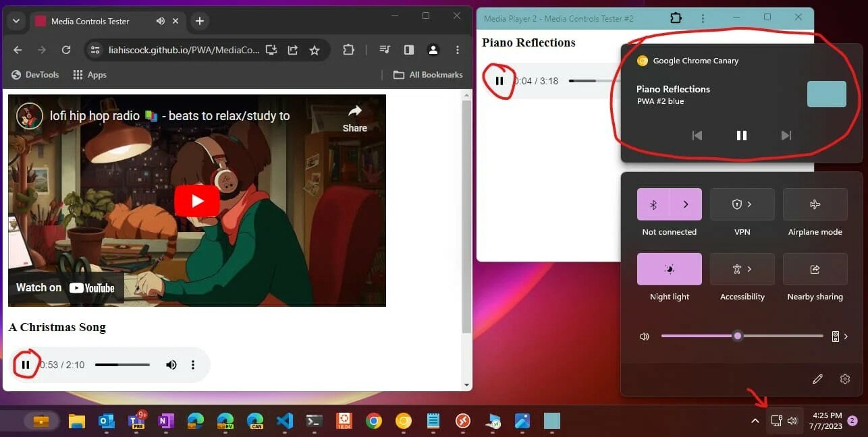Image resolution: width=868 pixels, height=437 pixels.
Task: Toggle Nearby sharing
Action: [x=815, y=269]
